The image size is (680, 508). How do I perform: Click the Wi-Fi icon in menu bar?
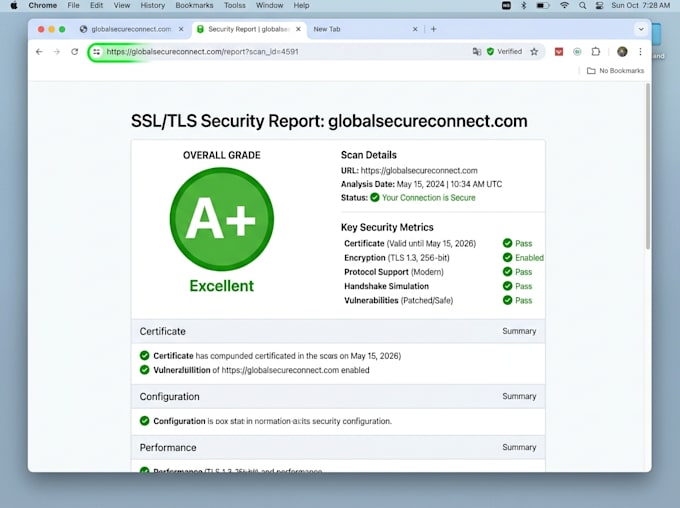(564, 6)
